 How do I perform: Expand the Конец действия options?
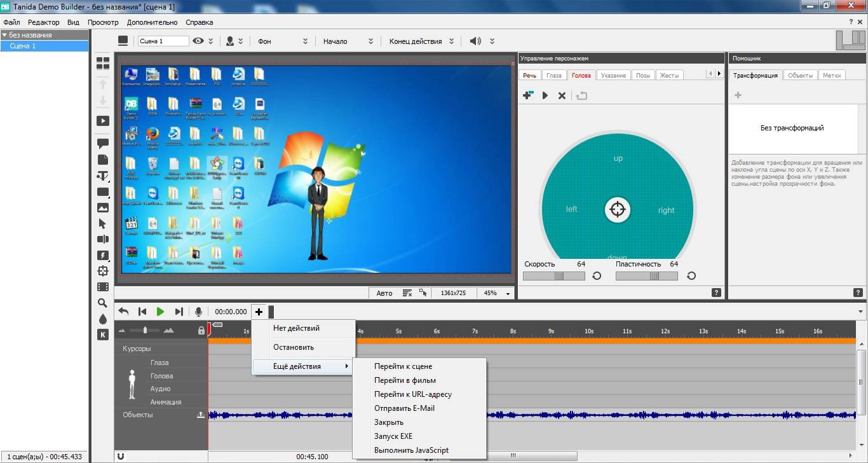452,41
